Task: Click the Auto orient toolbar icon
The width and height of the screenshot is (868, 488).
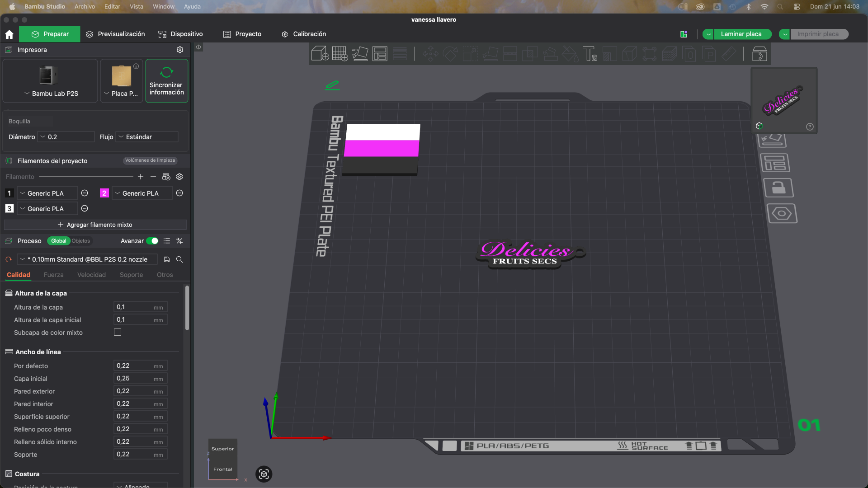Action: pos(360,54)
